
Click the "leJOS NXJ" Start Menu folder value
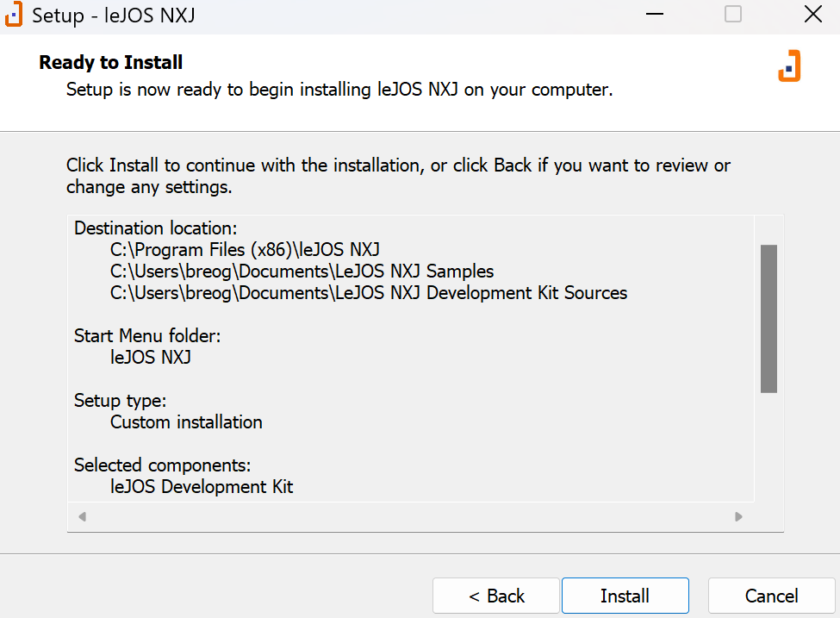tap(151, 357)
